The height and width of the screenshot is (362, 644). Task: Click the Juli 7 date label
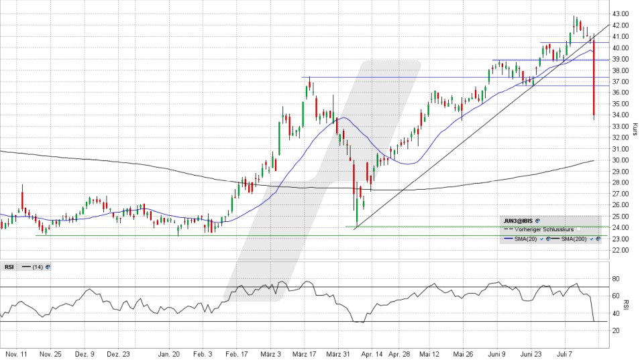coord(564,354)
